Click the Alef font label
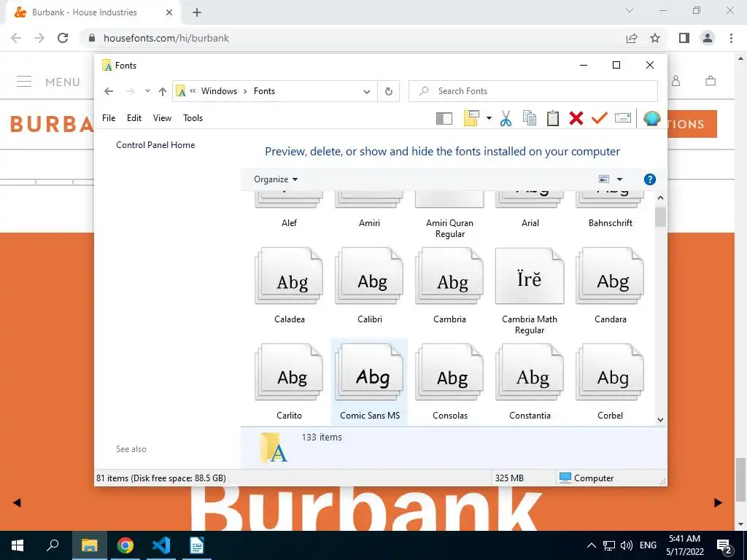The width and height of the screenshot is (747, 560). [289, 223]
